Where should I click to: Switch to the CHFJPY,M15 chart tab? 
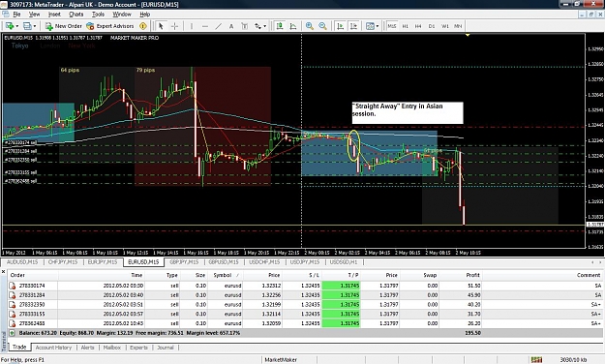(63, 262)
